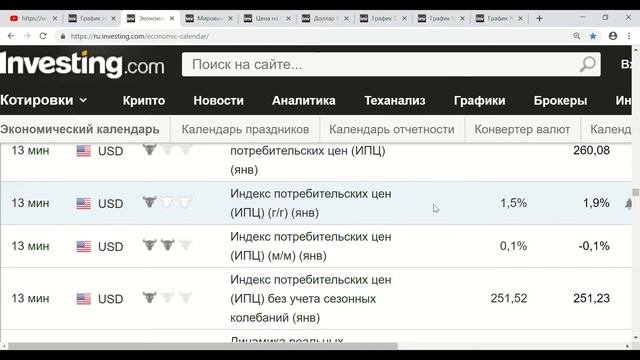Close the YouTube tab
Viewport: 640px width, 360px height.
coord(55,18)
